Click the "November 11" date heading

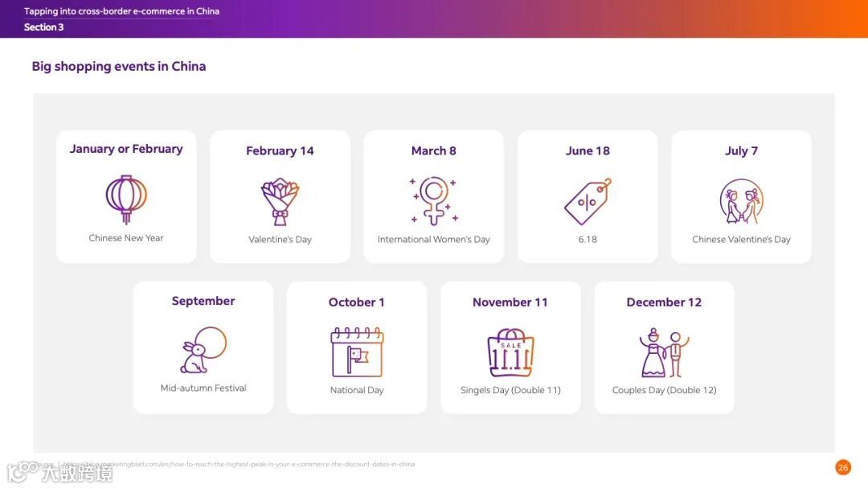(x=510, y=302)
